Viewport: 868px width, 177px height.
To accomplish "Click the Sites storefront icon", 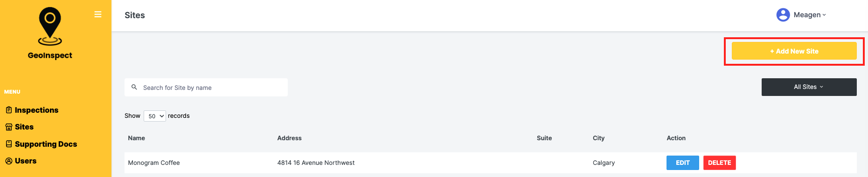I will pyautogui.click(x=9, y=127).
